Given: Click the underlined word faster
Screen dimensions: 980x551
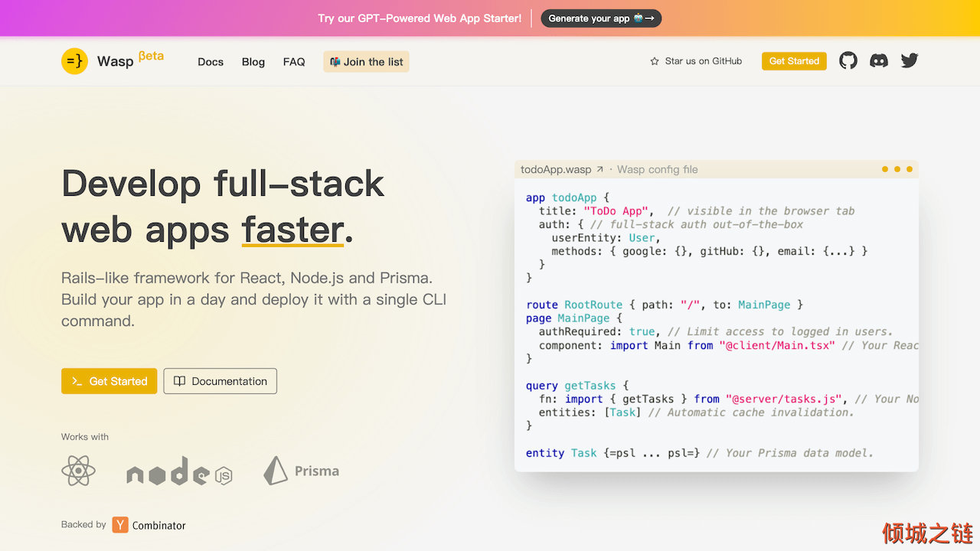Looking at the screenshot, I should pos(292,230).
